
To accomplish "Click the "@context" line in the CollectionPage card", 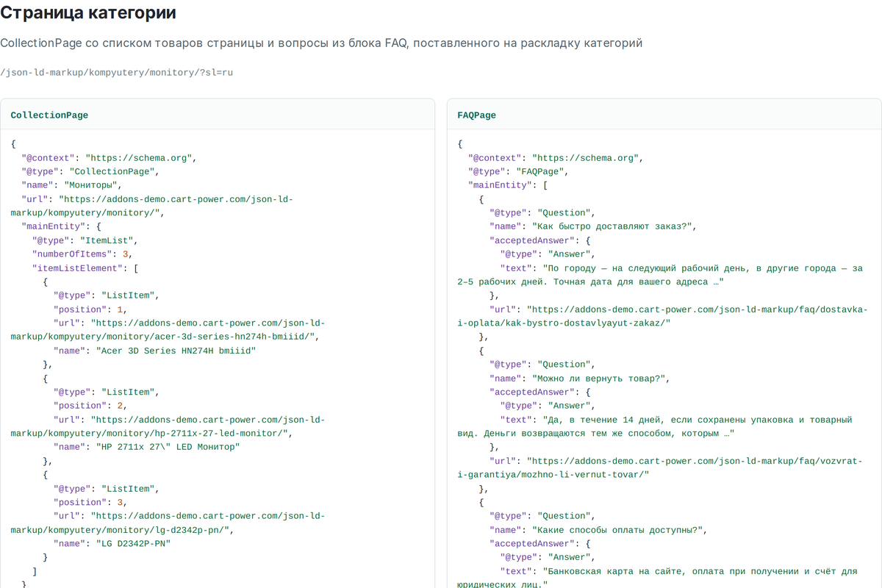I will tap(109, 158).
